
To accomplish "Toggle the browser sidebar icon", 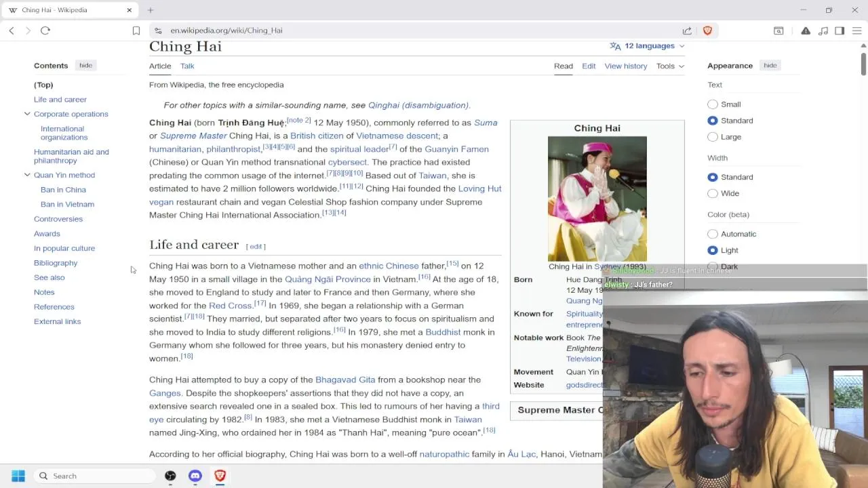I will pyautogui.click(x=840, y=30).
